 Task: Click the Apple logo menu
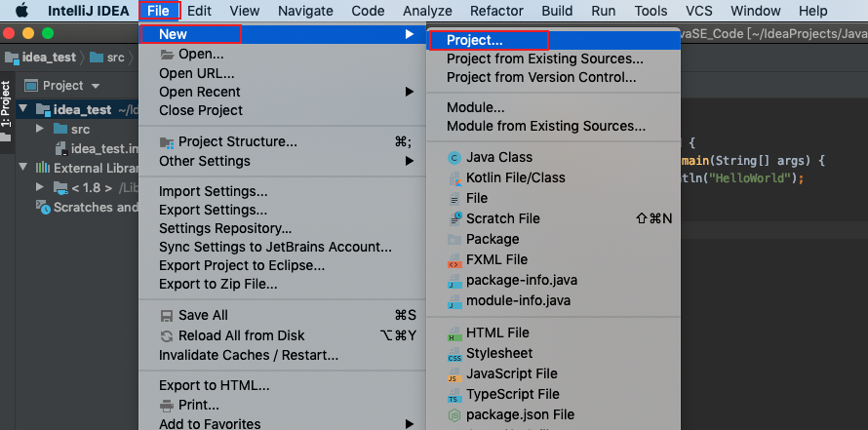click(x=21, y=11)
